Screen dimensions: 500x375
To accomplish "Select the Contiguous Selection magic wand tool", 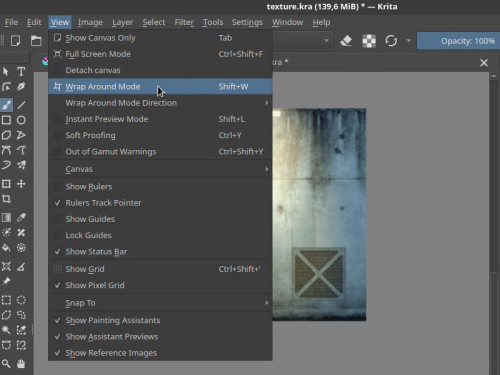I will click(x=6, y=330).
